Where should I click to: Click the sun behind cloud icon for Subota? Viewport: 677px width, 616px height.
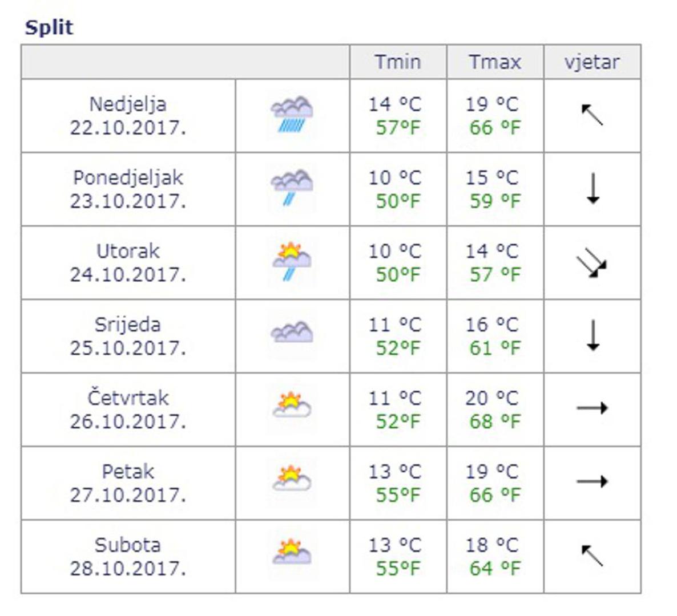(x=292, y=552)
